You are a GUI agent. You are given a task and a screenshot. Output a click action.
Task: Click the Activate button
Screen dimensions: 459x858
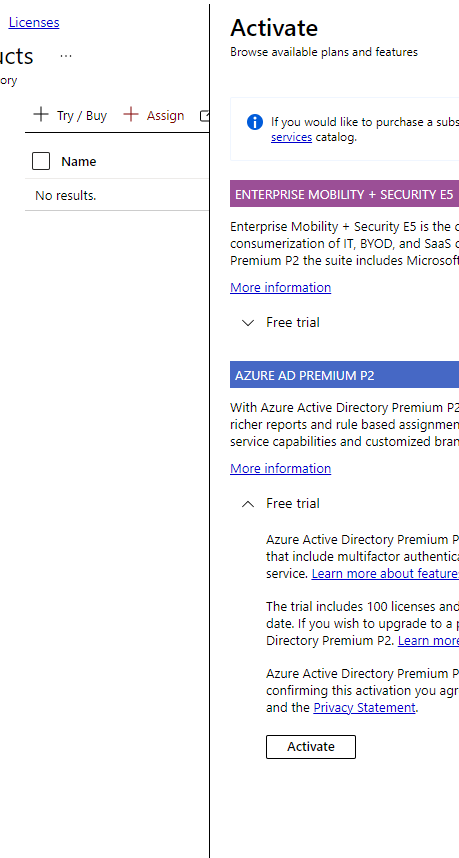coord(311,747)
